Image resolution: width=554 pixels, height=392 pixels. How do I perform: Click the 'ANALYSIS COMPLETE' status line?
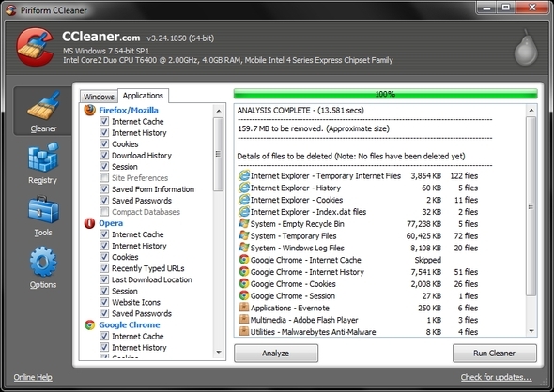pos(300,110)
